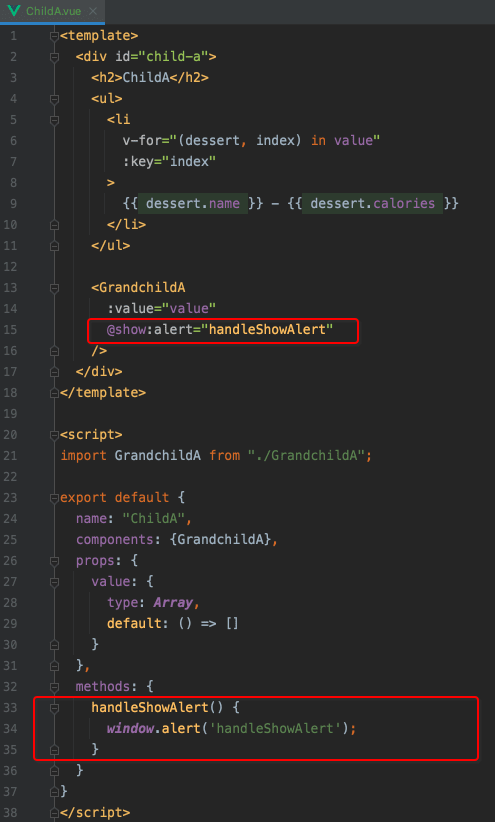Collapse the props object fold marker on line 26
The height and width of the screenshot is (822, 495).
point(54,560)
